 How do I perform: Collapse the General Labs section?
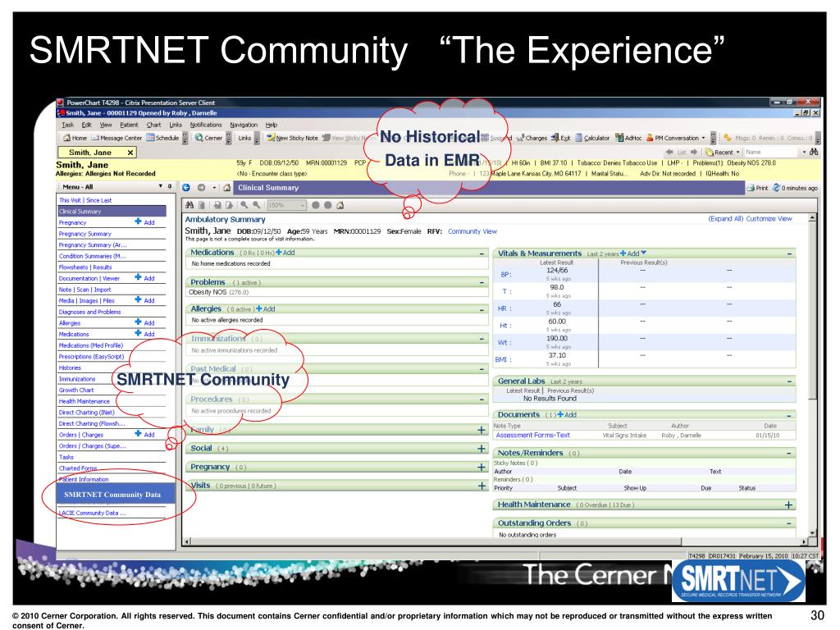click(790, 381)
